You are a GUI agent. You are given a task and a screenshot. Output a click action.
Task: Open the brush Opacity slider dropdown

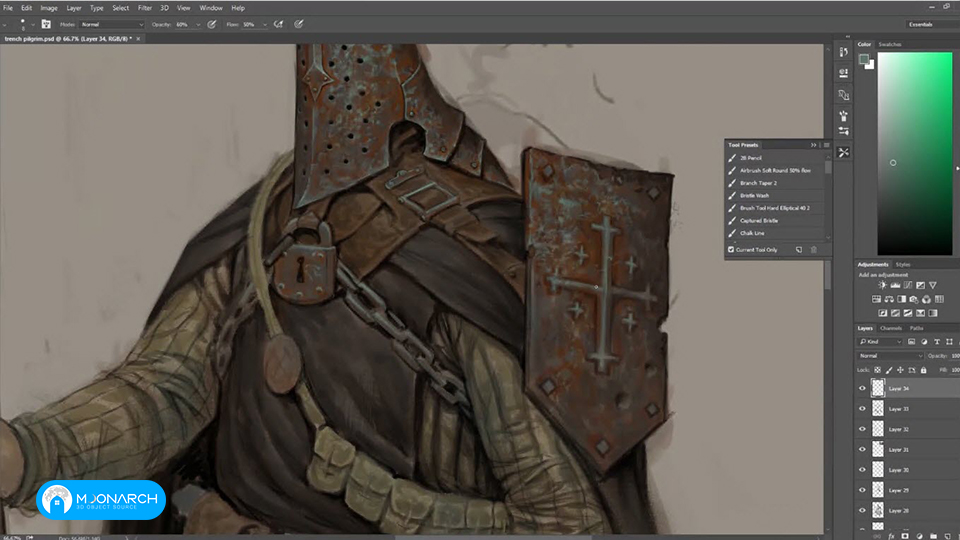click(198, 24)
